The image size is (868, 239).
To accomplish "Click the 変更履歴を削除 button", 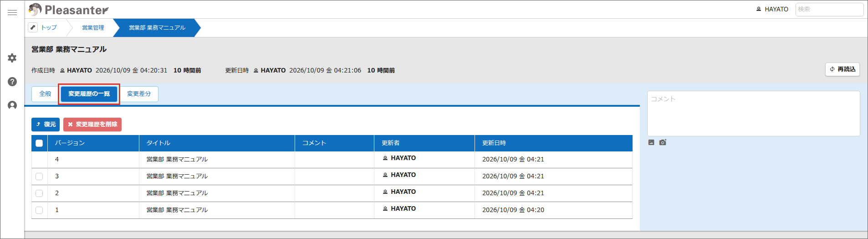I will pyautogui.click(x=92, y=124).
